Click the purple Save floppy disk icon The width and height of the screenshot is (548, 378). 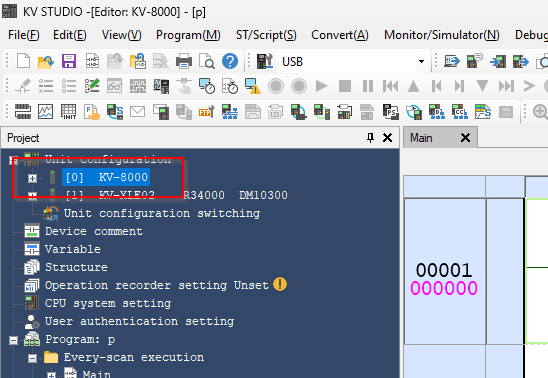[68, 61]
